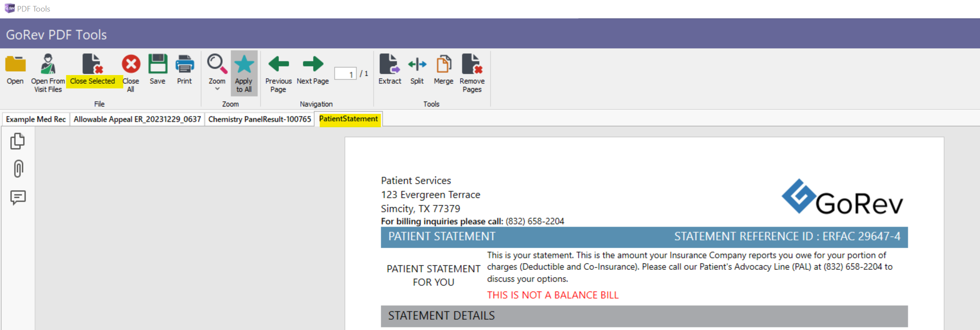Click the red 'THIS IS NOT A BALANCE BILL' text

pos(553,295)
